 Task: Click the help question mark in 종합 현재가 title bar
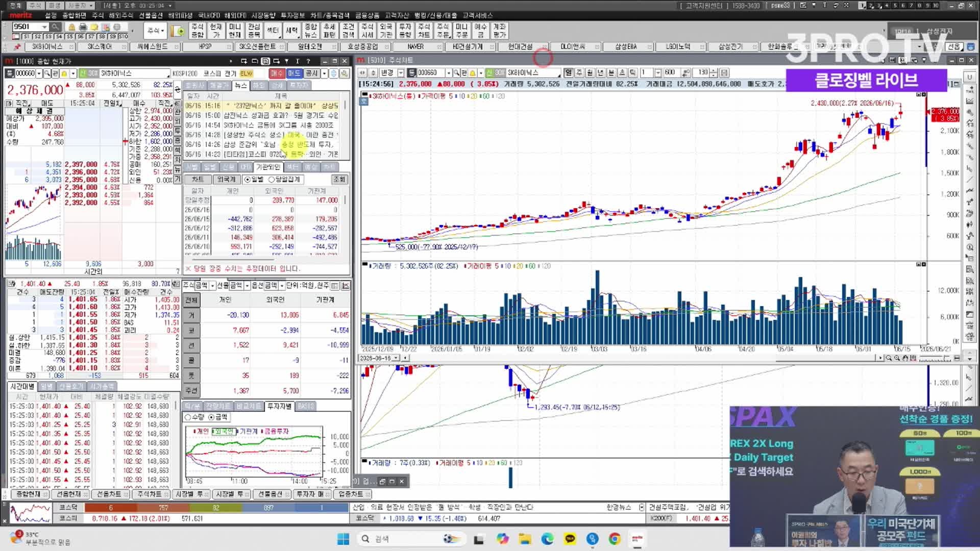tap(308, 61)
